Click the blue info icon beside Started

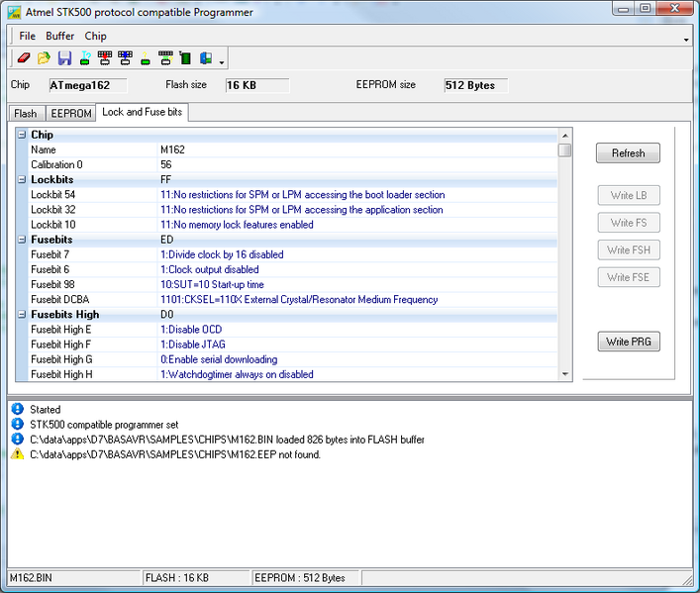[x=17, y=409]
